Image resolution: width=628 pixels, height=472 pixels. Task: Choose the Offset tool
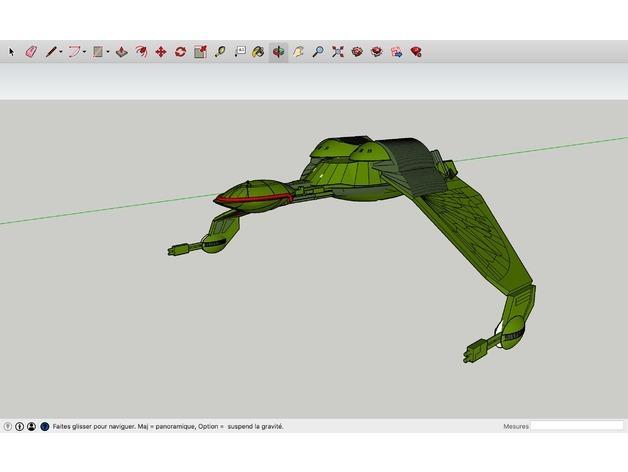pos(141,52)
